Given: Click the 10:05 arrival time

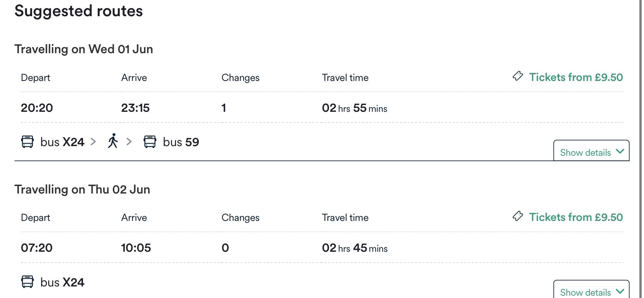Looking at the screenshot, I should pyautogui.click(x=136, y=248).
